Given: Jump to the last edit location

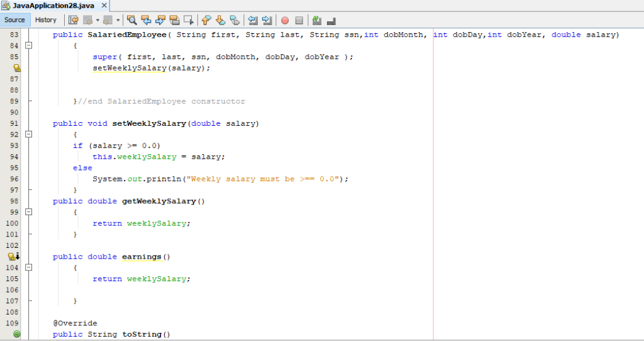Looking at the screenshot, I should click(74, 20).
